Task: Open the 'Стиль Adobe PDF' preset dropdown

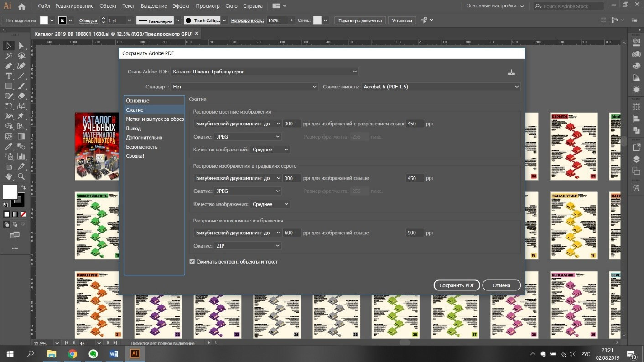Action: coord(265,72)
